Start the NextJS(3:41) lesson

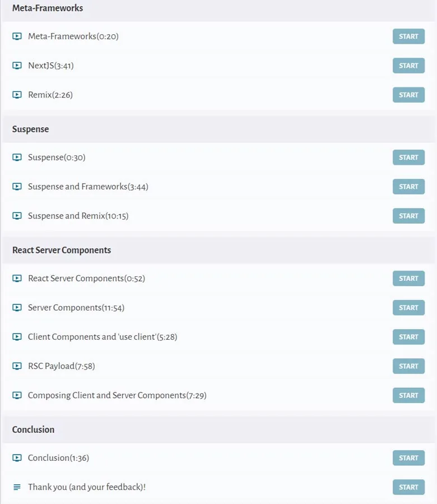pyautogui.click(x=408, y=66)
